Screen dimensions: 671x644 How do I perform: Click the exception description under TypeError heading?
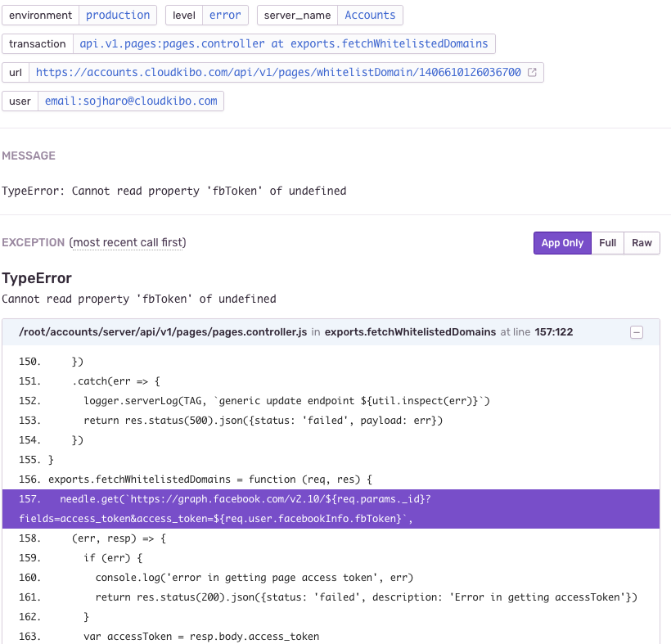click(x=138, y=299)
